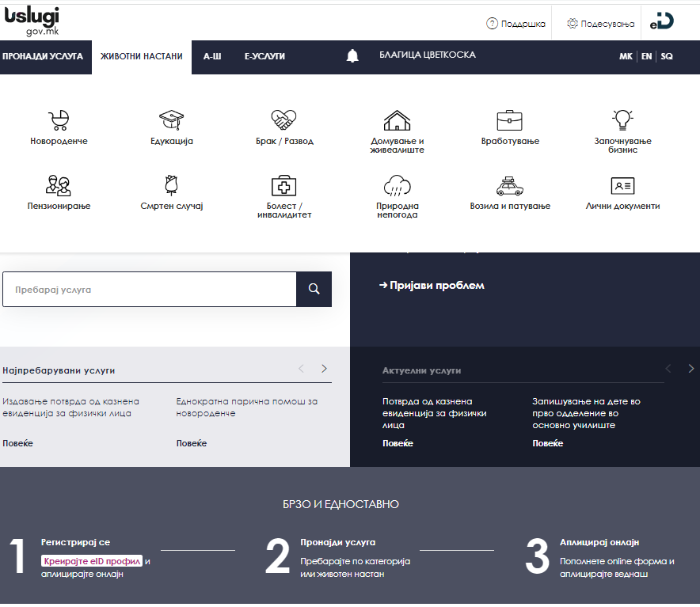Open the Лични документи ID card icon
The width and height of the screenshot is (700, 607).
tap(622, 186)
